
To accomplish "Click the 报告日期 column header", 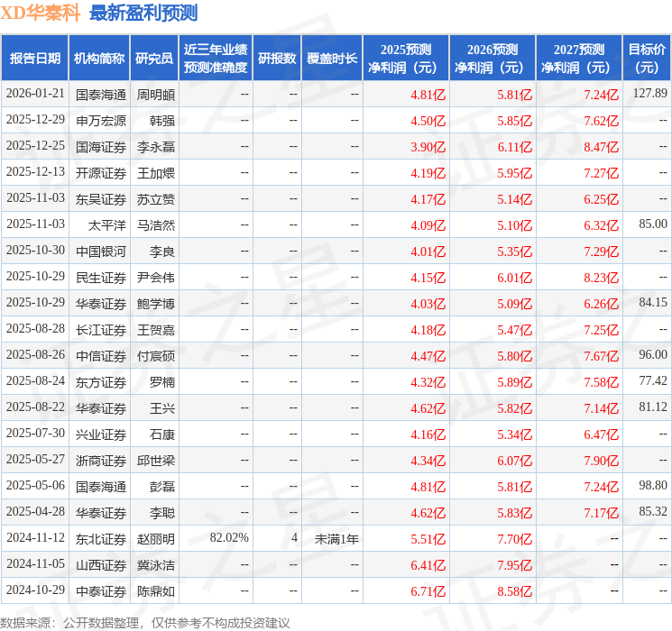I will 34,59.
